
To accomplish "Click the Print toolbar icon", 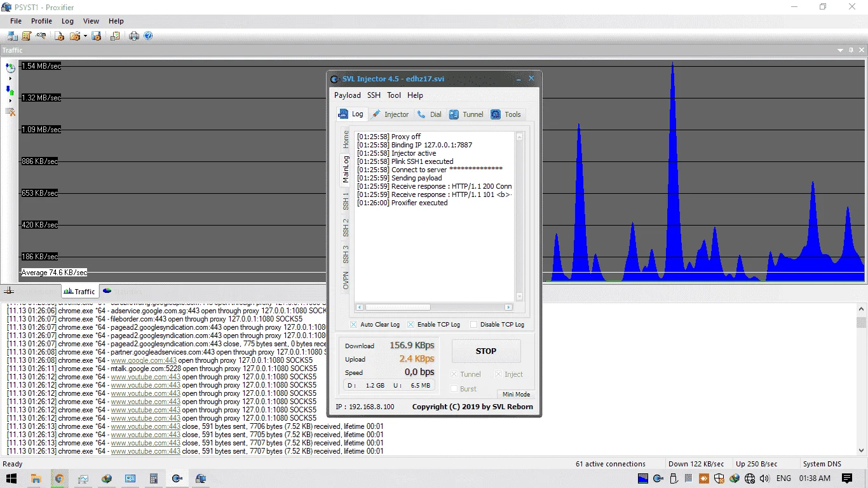I will point(134,36).
